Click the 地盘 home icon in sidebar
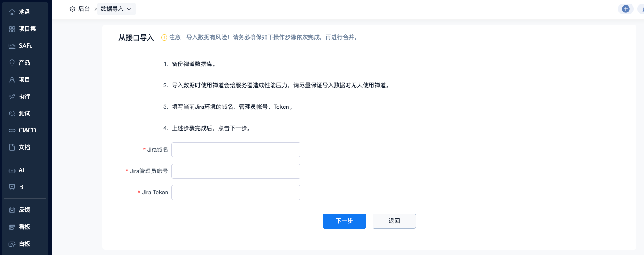Screen dimensions: 644x255 (12, 12)
